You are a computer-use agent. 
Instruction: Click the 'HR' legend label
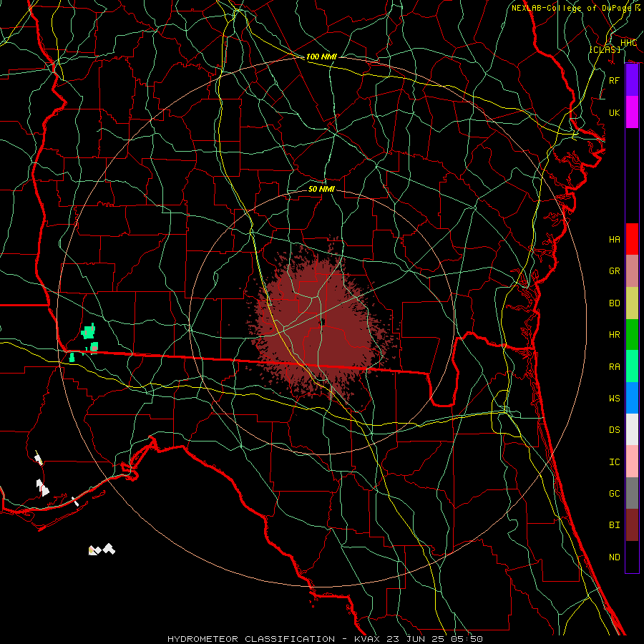(614, 335)
